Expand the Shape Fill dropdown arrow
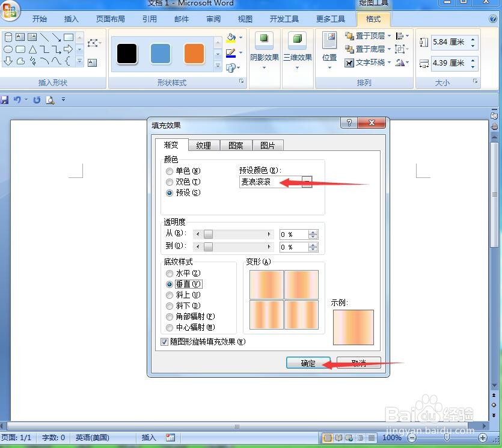The image size is (502, 448). 240,38
